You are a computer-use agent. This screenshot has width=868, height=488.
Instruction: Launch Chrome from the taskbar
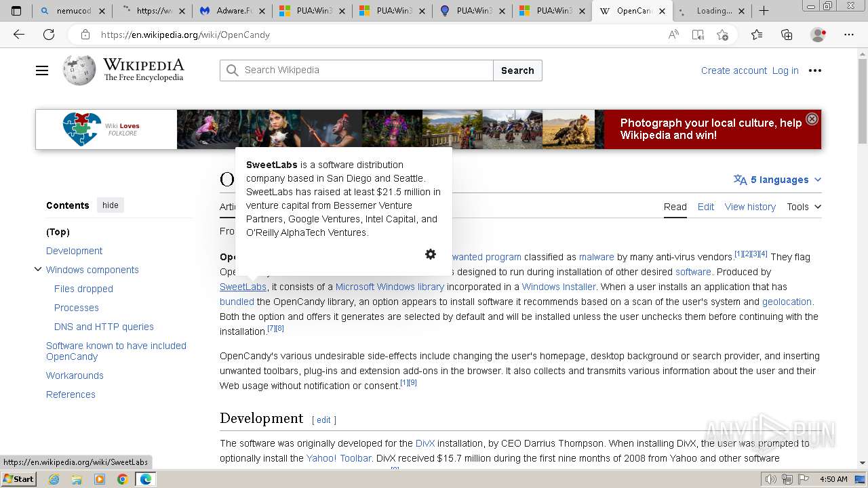pyautogui.click(x=122, y=479)
